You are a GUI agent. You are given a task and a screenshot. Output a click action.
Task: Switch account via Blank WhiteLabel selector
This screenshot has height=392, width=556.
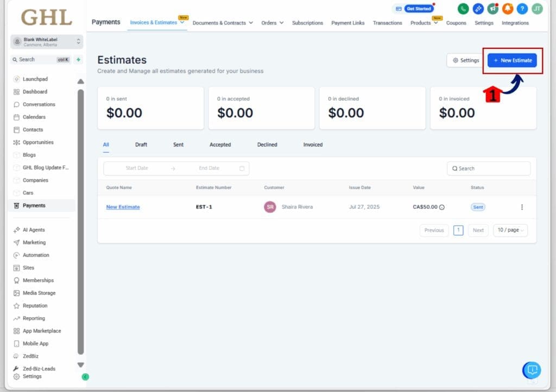47,42
